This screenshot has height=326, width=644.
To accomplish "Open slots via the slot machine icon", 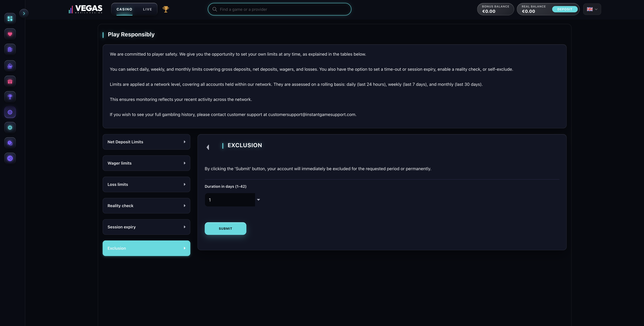I will [10, 49].
